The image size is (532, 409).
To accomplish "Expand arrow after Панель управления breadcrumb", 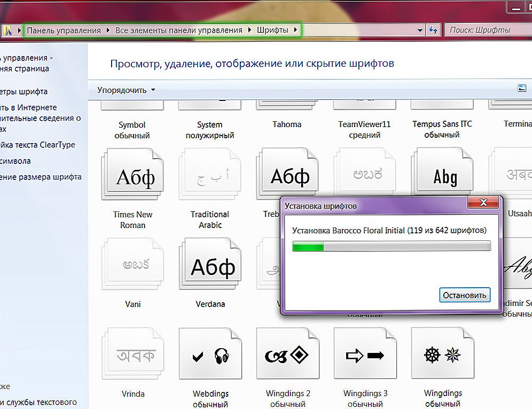I will click(x=108, y=30).
